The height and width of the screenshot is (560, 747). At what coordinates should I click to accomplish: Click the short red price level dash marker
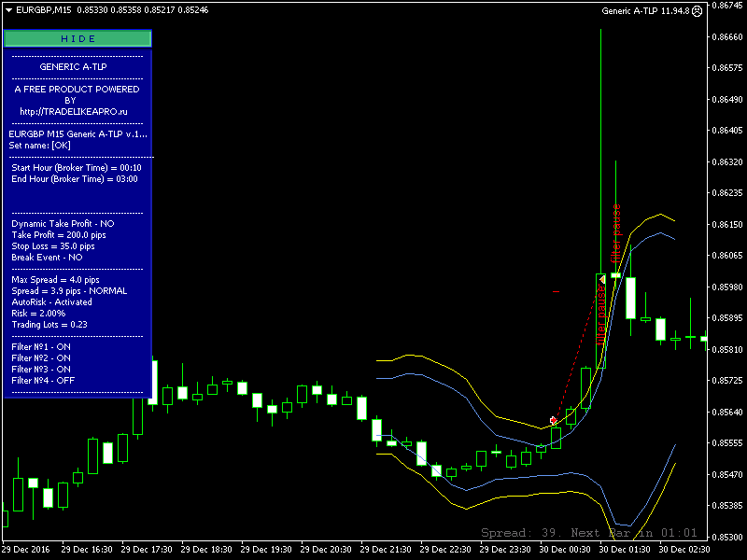click(556, 291)
